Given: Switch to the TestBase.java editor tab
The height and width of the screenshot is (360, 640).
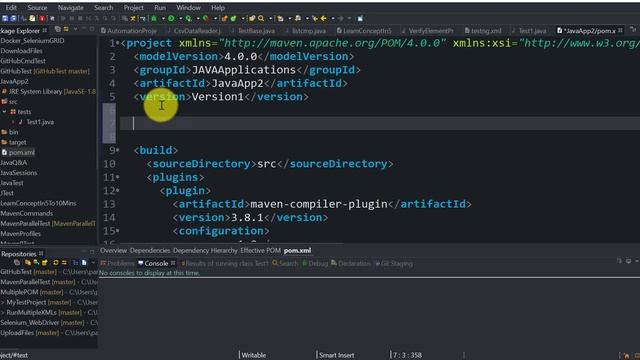Looking at the screenshot, I should pyautogui.click(x=253, y=31).
